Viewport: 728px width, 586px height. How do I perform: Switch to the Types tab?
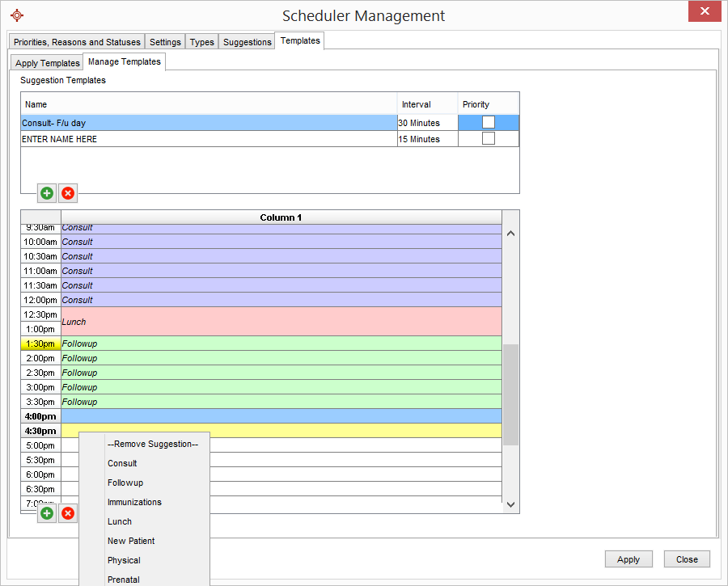point(201,42)
